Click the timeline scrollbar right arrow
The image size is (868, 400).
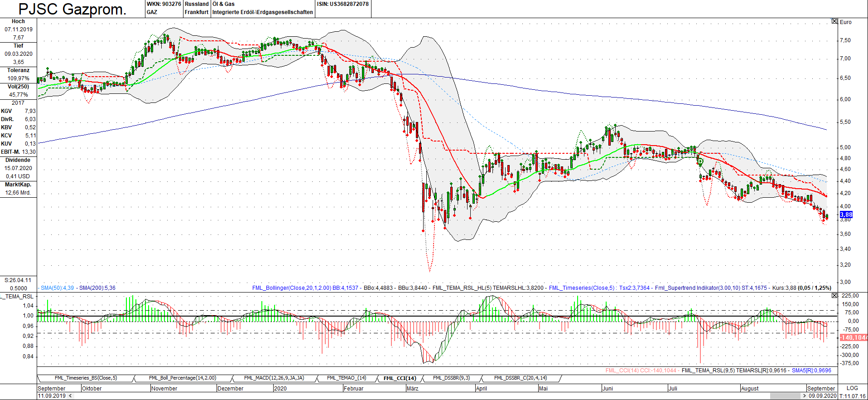coord(805,396)
